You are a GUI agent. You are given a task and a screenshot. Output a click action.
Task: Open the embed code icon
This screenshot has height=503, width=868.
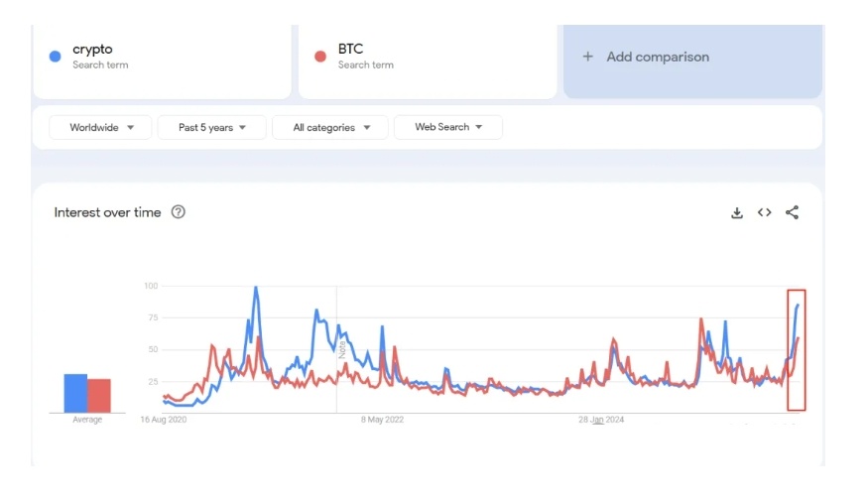click(765, 212)
